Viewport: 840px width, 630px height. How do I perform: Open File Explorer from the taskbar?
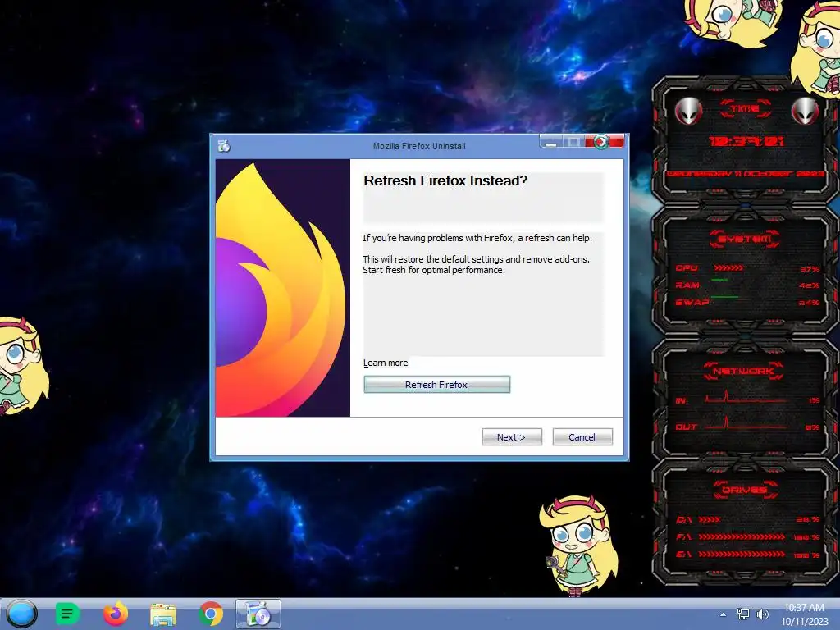pos(163,614)
